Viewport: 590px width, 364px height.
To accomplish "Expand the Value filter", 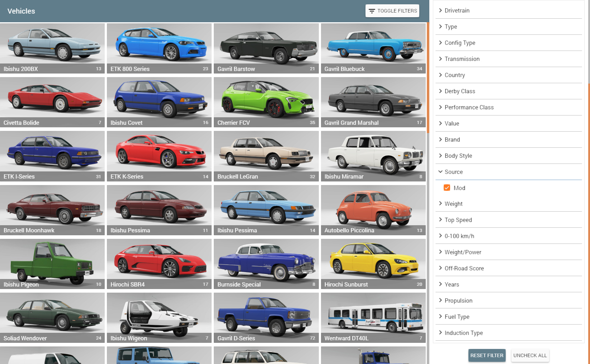I will click(x=509, y=123).
